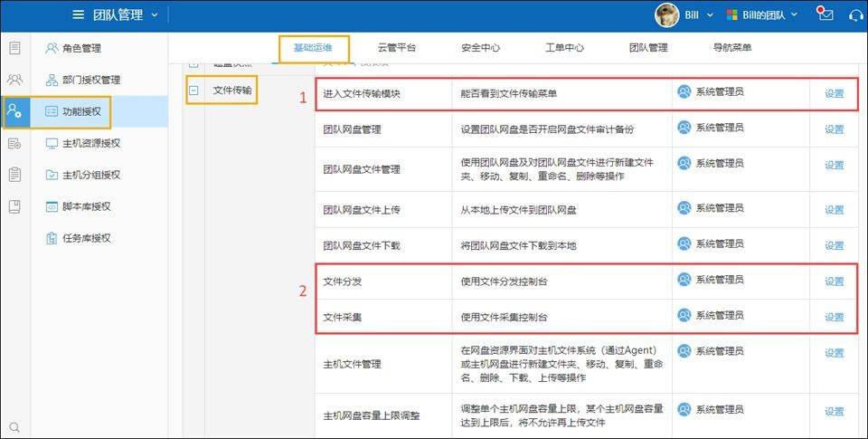Click Bill's avatar picture
The width and height of the screenshot is (868, 439).
click(666, 15)
